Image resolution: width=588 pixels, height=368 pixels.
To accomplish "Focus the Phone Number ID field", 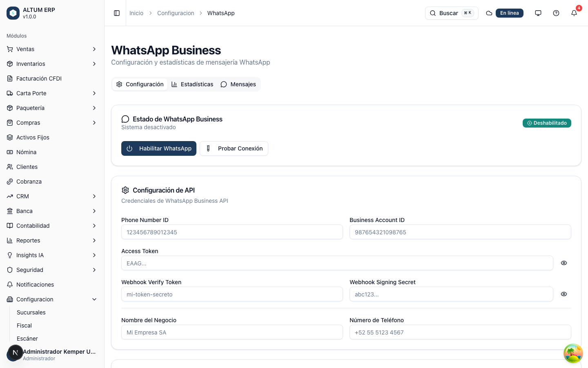I will click(232, 232).
